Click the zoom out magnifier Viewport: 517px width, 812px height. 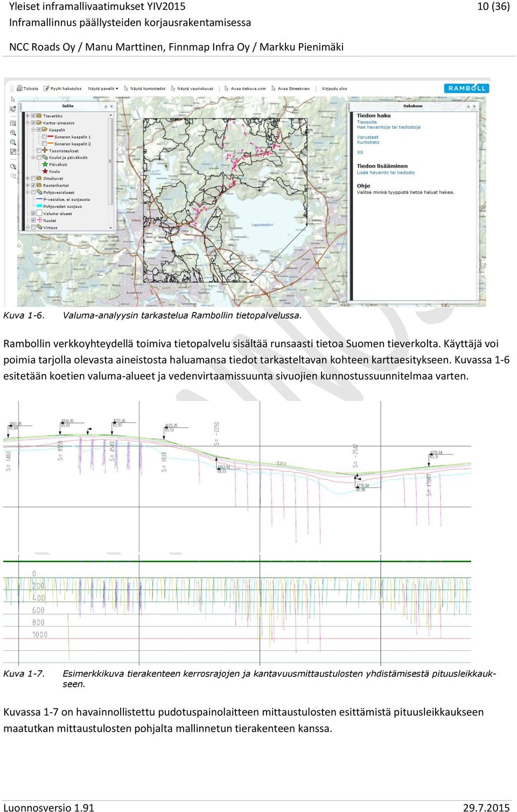coord(13,142)
